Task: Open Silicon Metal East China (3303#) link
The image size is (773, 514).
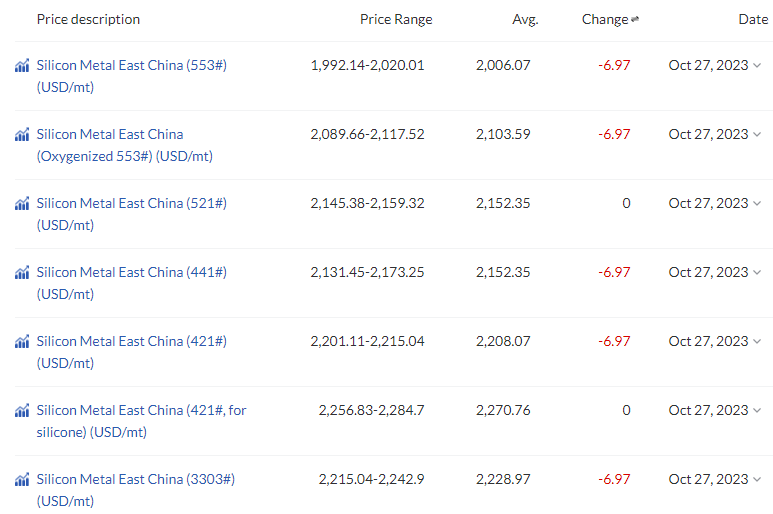Action: point(136,490)
